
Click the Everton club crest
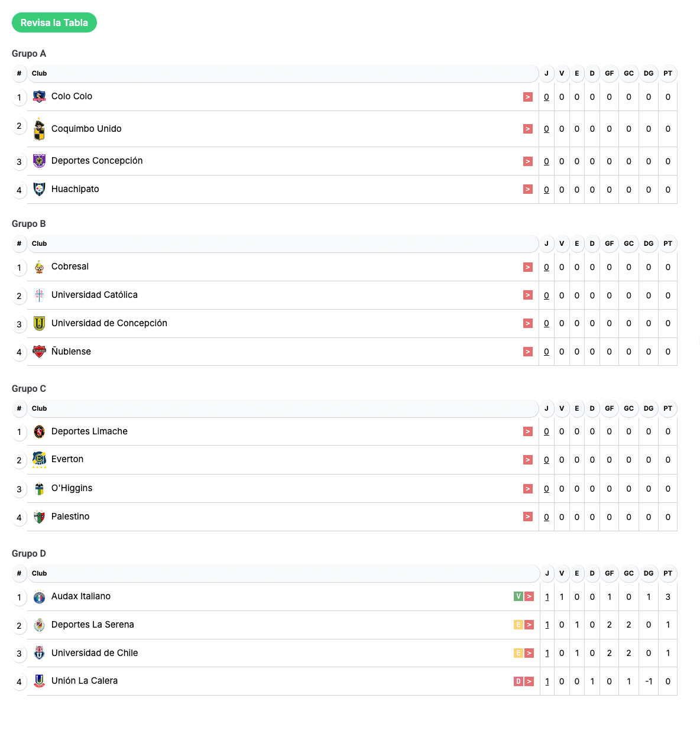point(39,459)
